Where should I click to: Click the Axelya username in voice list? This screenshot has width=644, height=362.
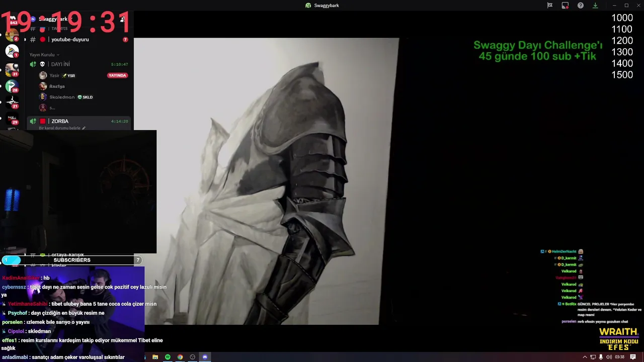tap(57, 86)
